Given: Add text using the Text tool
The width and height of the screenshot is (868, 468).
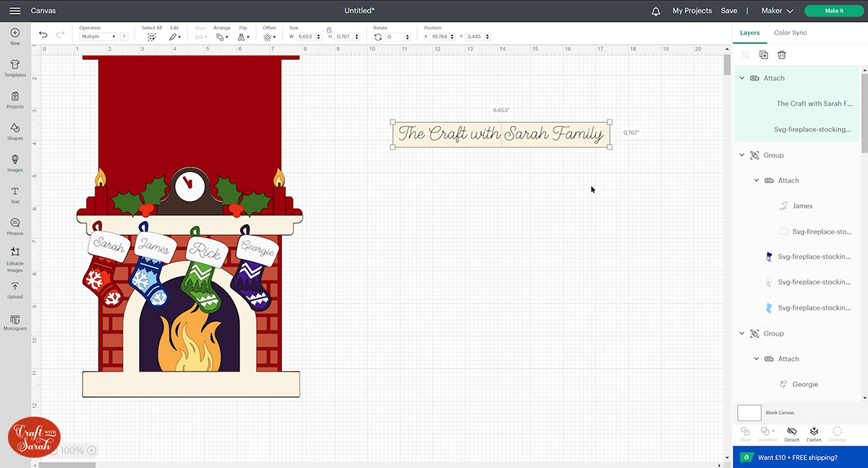Looking at the screenshot, I should [14, 194].
